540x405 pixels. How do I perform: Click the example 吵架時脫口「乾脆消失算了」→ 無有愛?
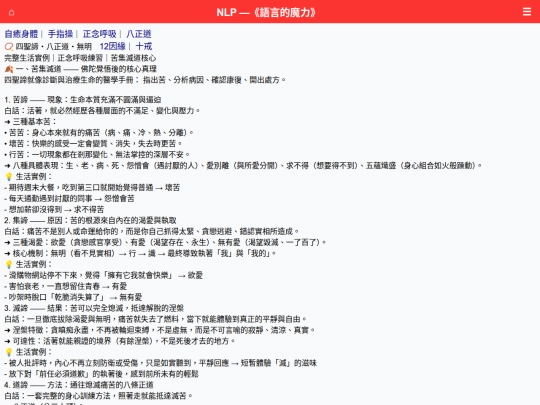pyautogui.click(x=73, y=297)
